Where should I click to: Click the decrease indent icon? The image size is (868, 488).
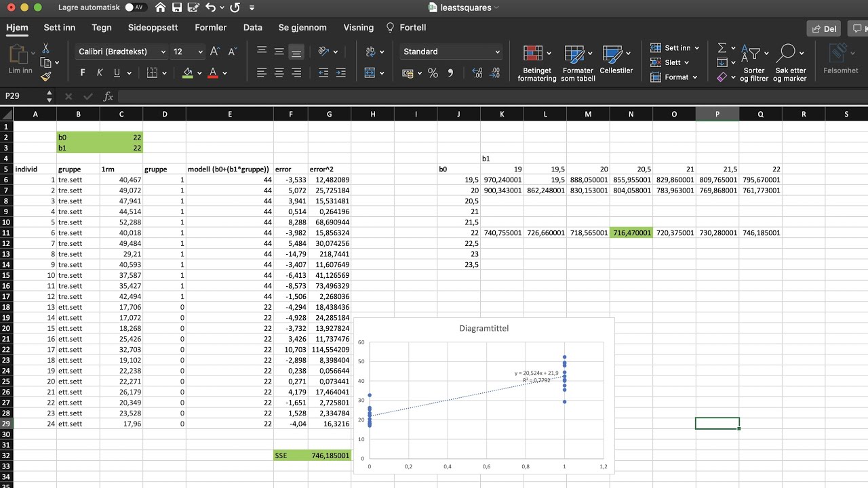tap(323, 73)
